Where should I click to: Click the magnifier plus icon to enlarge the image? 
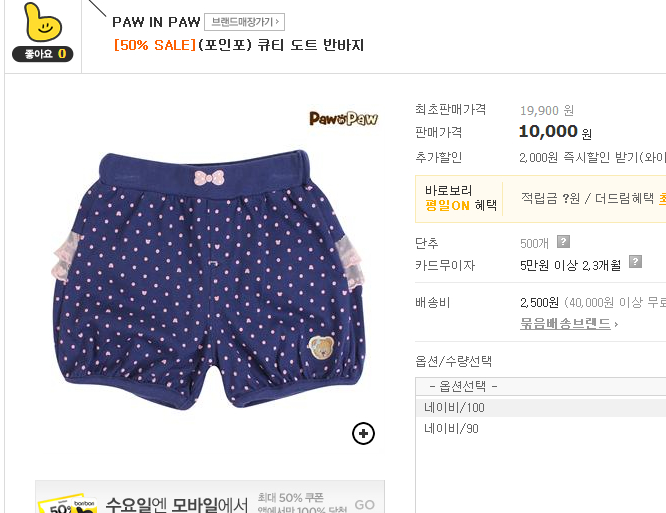pyautogui.click(x=364, y=434)
